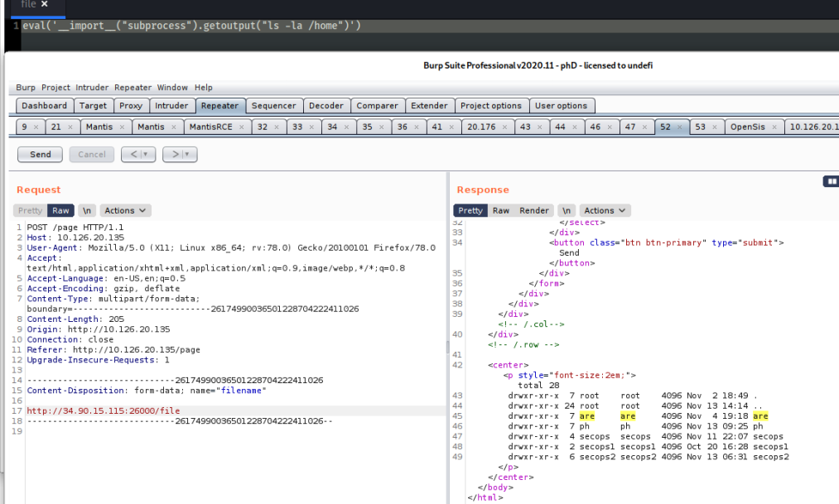Open the Project menu

[55, 88]
